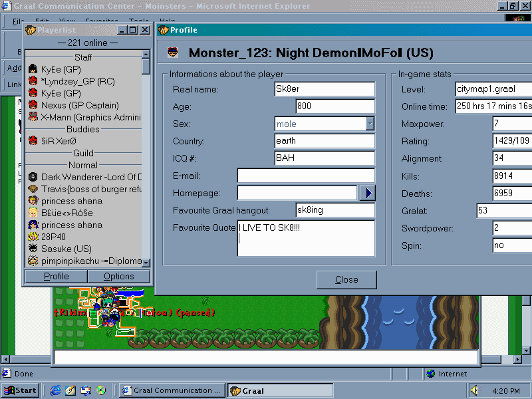This screenshot has width=532, height=399.
Task: Click the "Buddies" section header in Playerlist
Action: pos(83,129)
